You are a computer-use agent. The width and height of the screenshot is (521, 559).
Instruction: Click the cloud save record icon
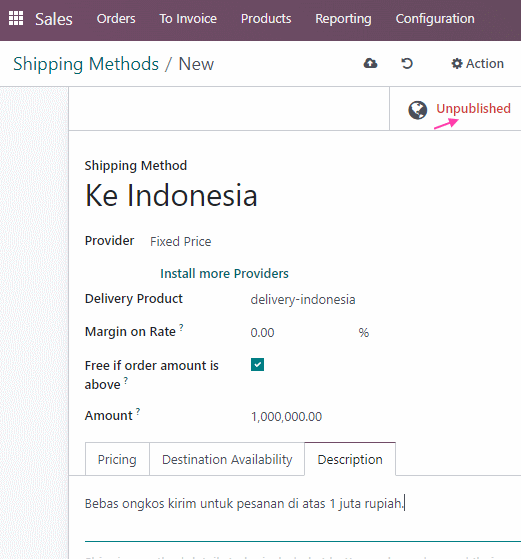point(371,63)
